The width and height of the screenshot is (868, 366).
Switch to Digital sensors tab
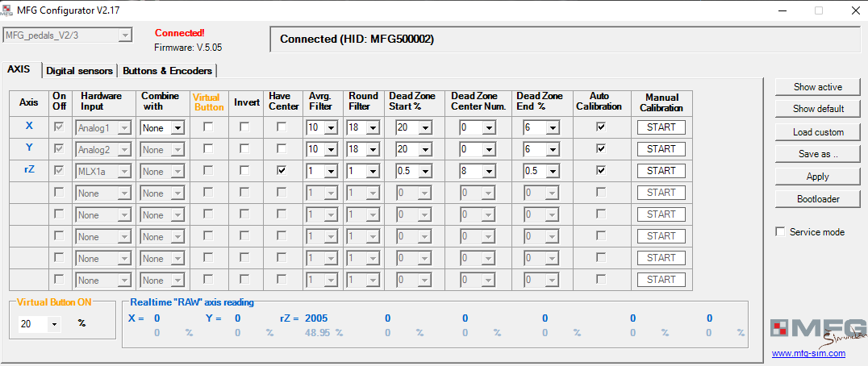[79, 71]
